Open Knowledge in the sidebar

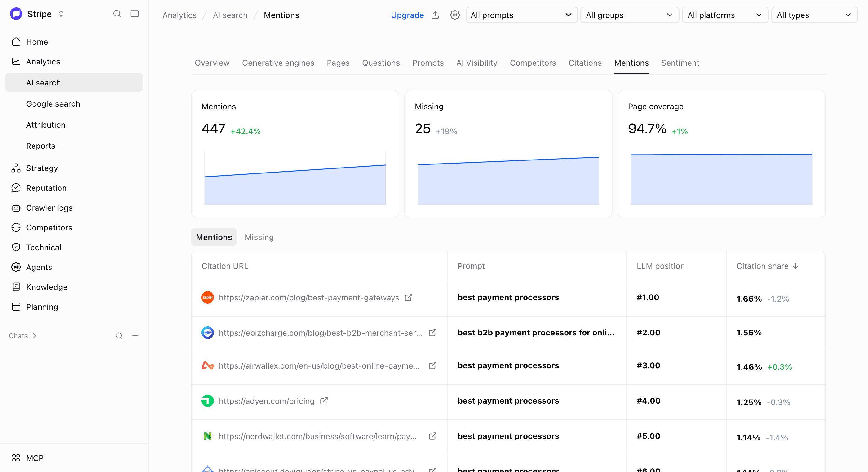pyautogui.click(x=74, y=287)
